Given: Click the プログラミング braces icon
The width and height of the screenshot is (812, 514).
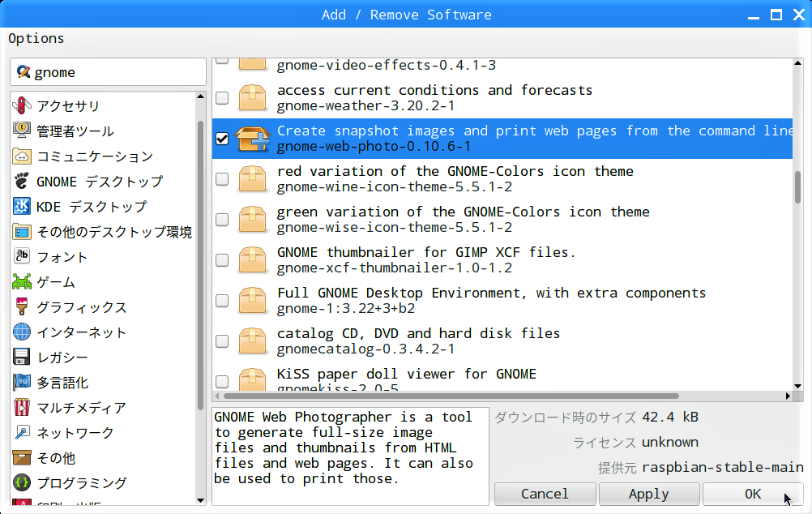Looking at the screenshot, I should (22, 482).
